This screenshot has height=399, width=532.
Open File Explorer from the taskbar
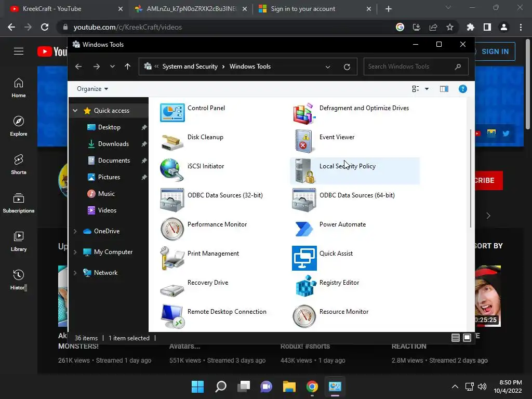289,387
